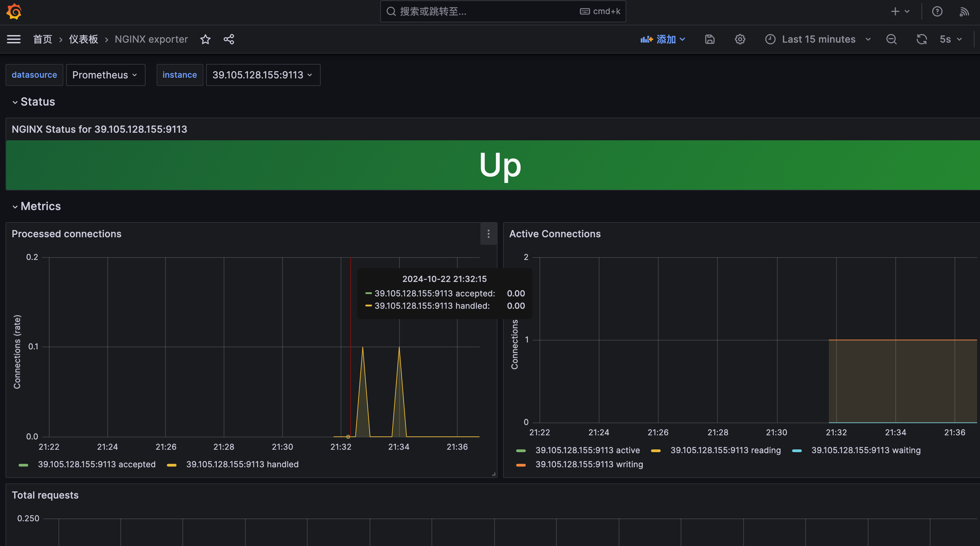Click the orange writing legend color swatch

tap(521, 465)
